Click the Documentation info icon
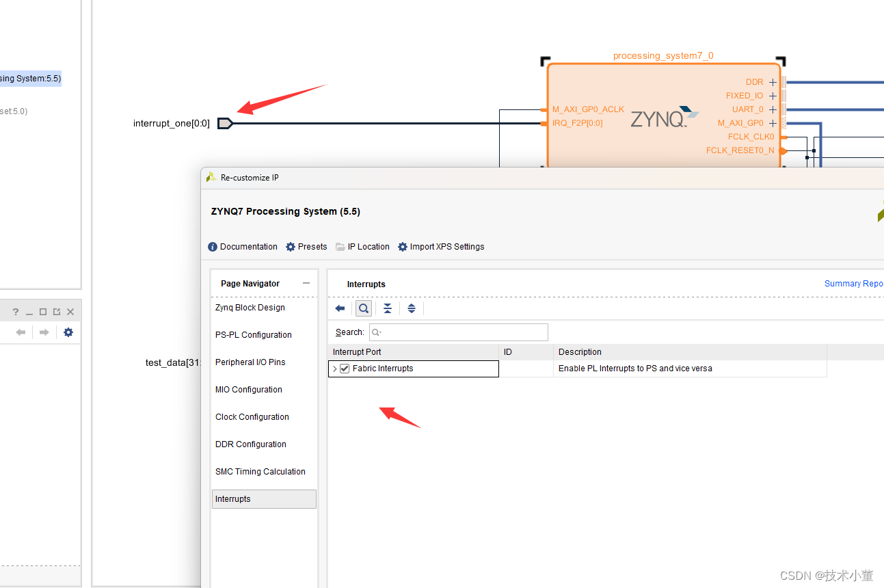884x588 pixels. [x=213, y=247]
